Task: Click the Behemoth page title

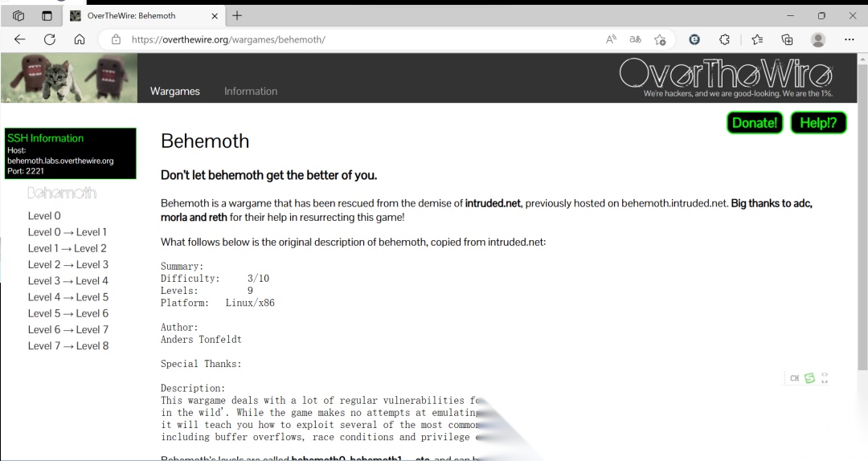Action: [x=205, y=141]
